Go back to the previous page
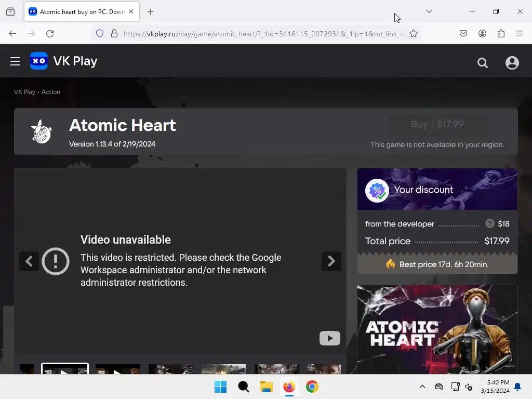The width and height of the screenshot is (532, 399). (12, 34)
